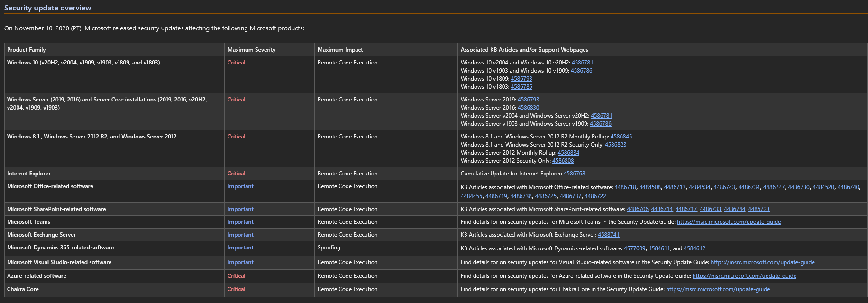Open Dynamics KB article 4584612
Screen dimensions: 868x303
tap(694, 248)
